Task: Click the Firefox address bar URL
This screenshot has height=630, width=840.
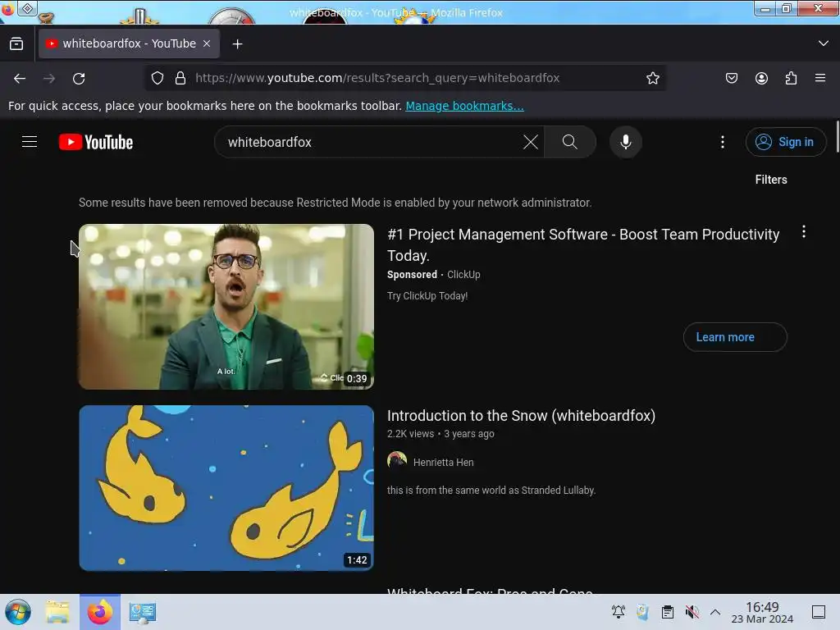Action: pos(377,78)
